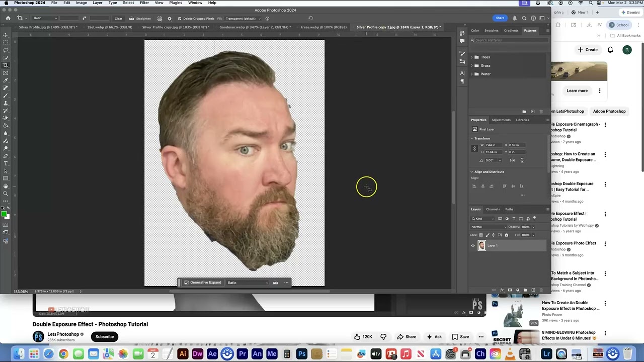This screenshot has height=362, width=644.
Task: Select the Brush tool
Action: pos(6,96)
